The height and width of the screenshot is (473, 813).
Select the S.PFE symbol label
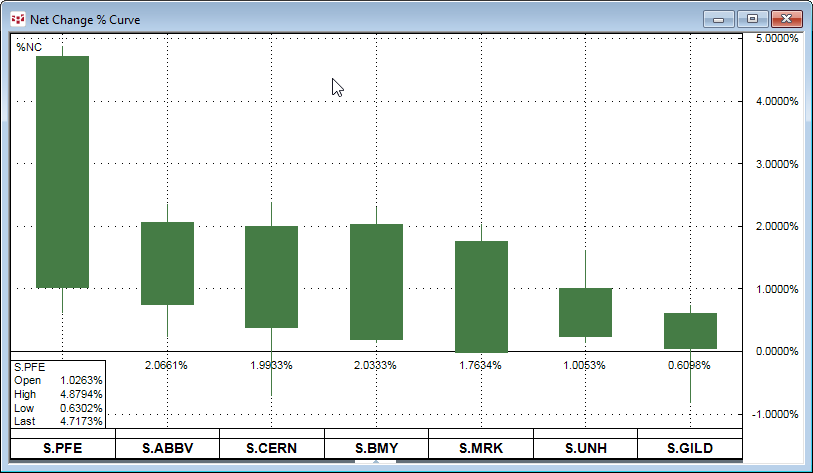pos(63,448)
